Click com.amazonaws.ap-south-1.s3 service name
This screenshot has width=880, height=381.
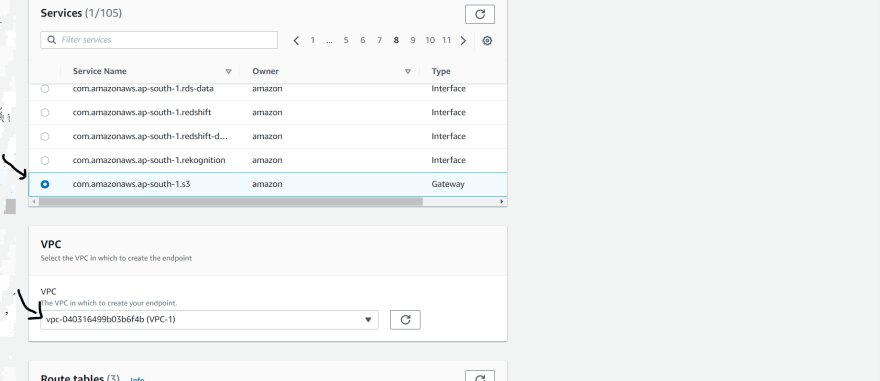point(131,184)
